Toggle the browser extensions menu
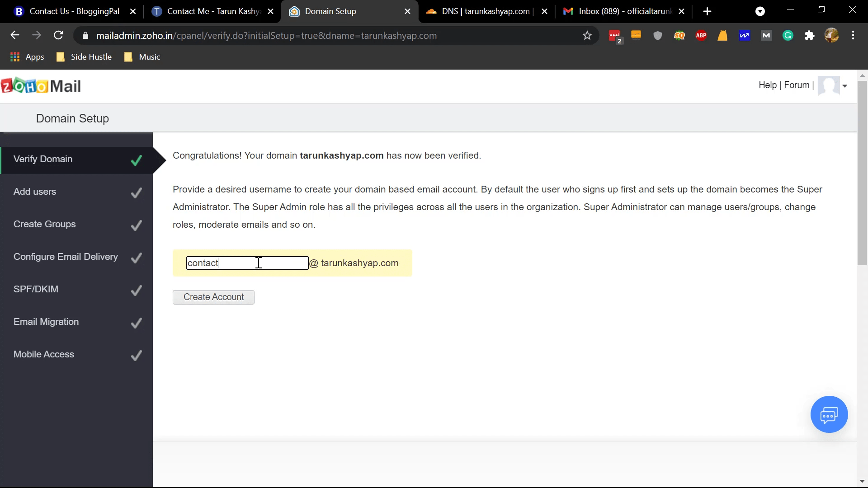This screenshot has width=868, height=488. [x=810, y=35]
